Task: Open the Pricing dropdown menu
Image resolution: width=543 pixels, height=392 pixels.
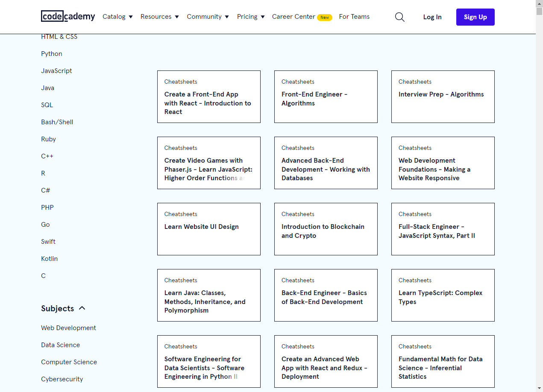Action: coord(251,17)
